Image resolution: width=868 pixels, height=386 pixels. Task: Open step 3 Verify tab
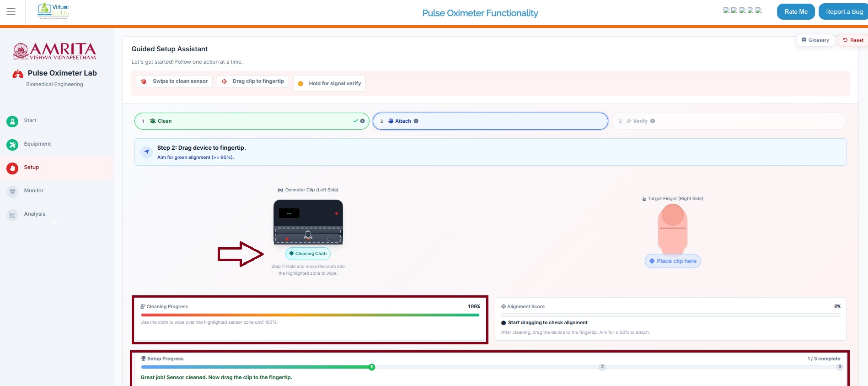728,121
